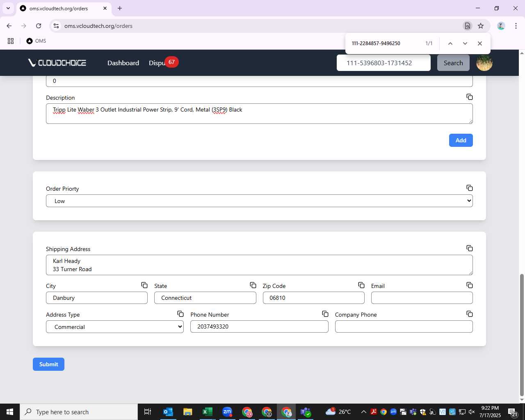Copy the Description field contents
This screenshot has width=525, height=420.
[470, 97]
